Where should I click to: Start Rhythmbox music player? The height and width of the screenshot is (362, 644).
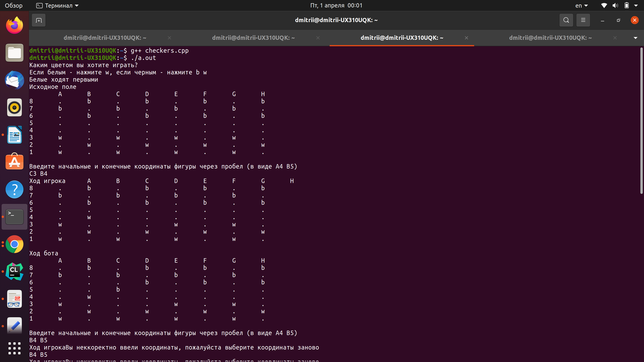click(x=14, y=107)
